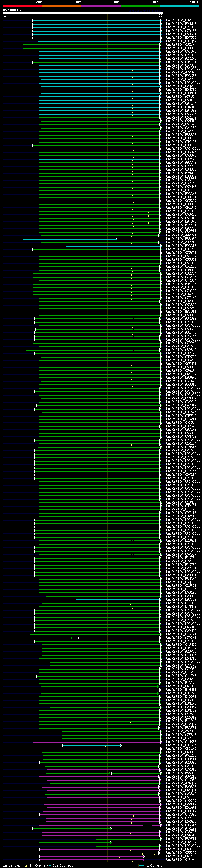Open hit UniRef100_A7P6B4
This screenshot has width=202, height=868.
[x=181, y=97]
